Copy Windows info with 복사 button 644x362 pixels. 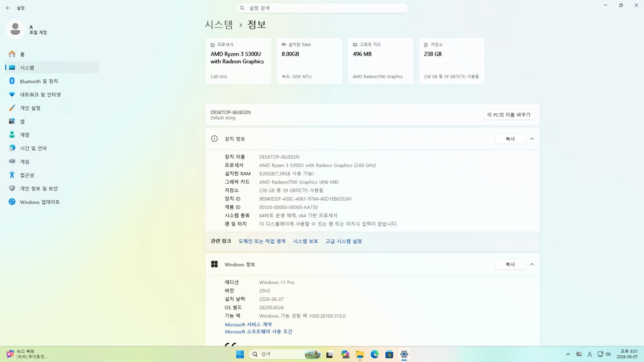click(x=510, y=265)
